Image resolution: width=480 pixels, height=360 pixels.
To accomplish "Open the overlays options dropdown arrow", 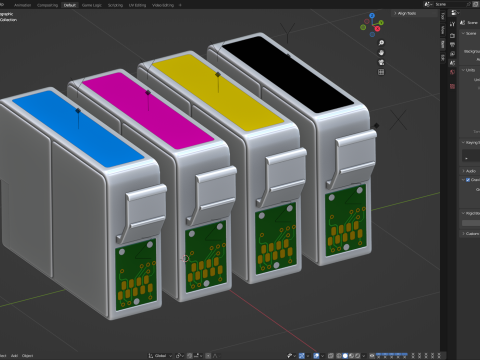I will pyautogui.click(x=323, y=356).
